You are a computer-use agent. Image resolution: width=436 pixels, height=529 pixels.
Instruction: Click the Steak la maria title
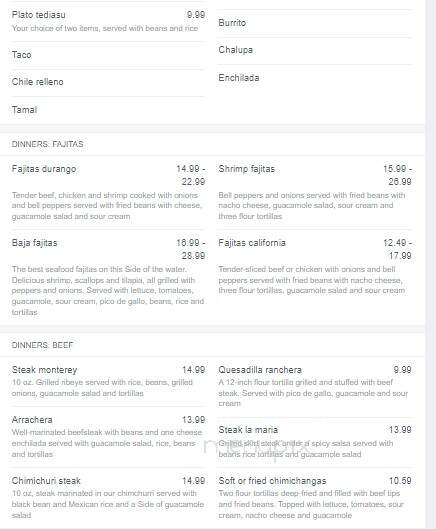pos(248,430)
